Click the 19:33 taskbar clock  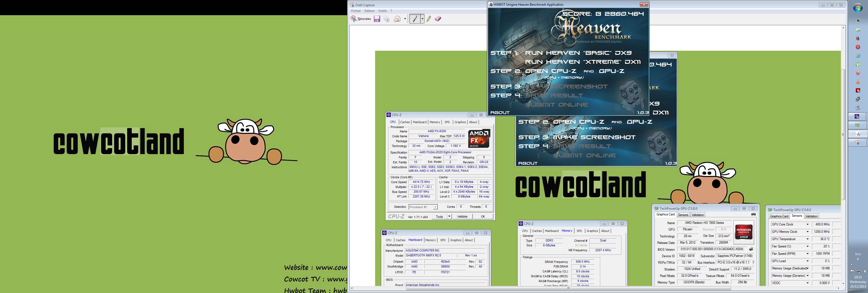(x=858, y=278)
